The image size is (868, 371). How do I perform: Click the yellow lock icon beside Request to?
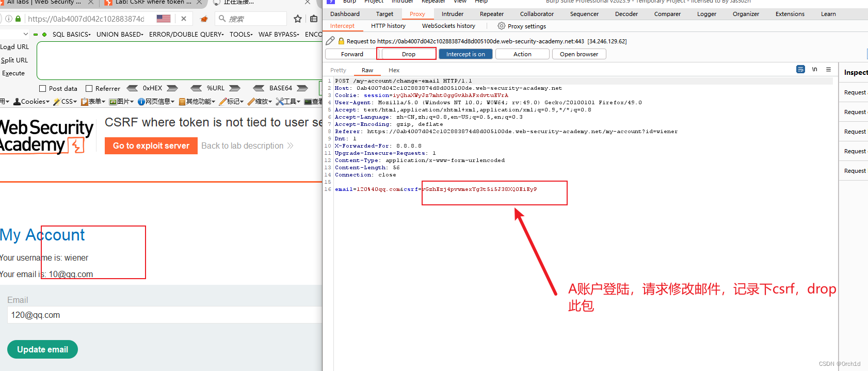tap(341, 41)
